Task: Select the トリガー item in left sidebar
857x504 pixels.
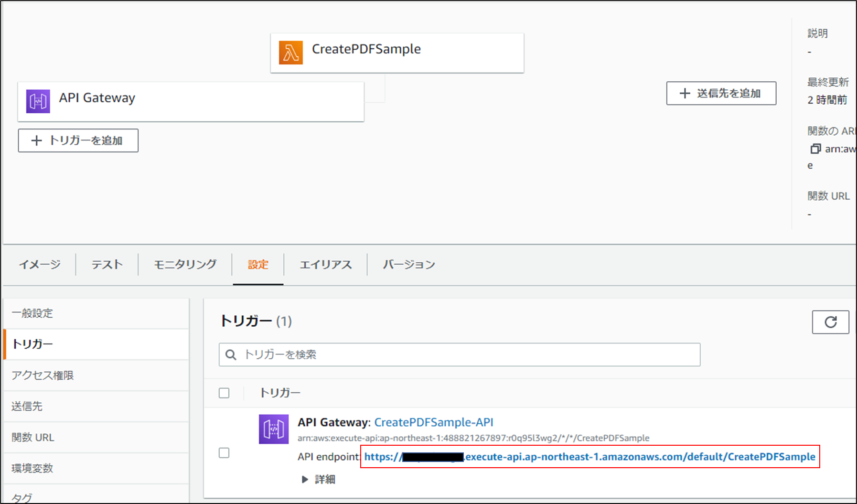Action: 32,344
